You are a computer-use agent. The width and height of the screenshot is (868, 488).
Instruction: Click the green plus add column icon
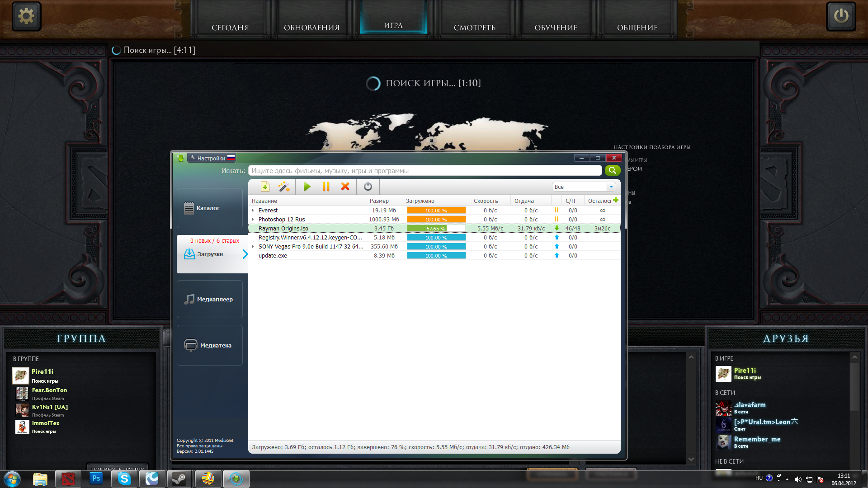tap(616, 200)
